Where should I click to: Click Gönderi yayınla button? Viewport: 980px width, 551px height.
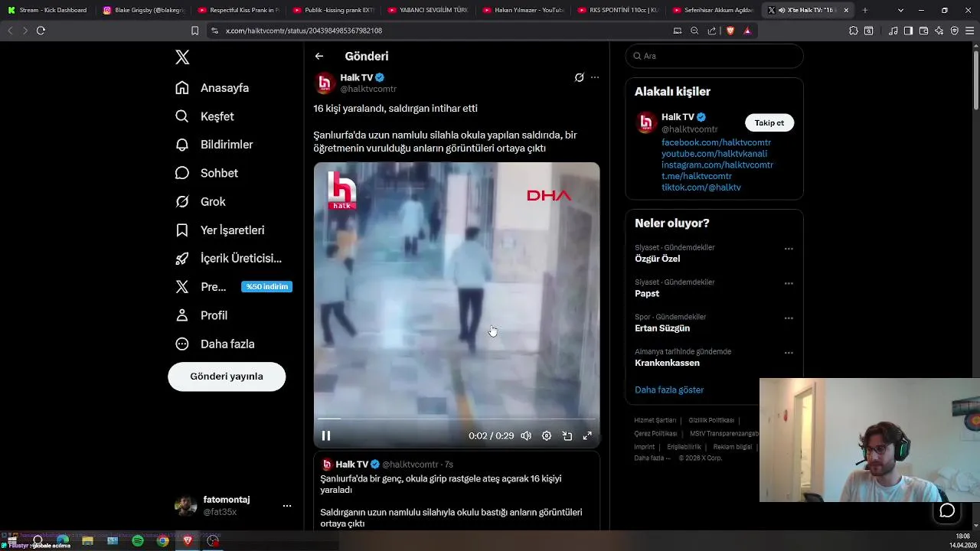227,377
